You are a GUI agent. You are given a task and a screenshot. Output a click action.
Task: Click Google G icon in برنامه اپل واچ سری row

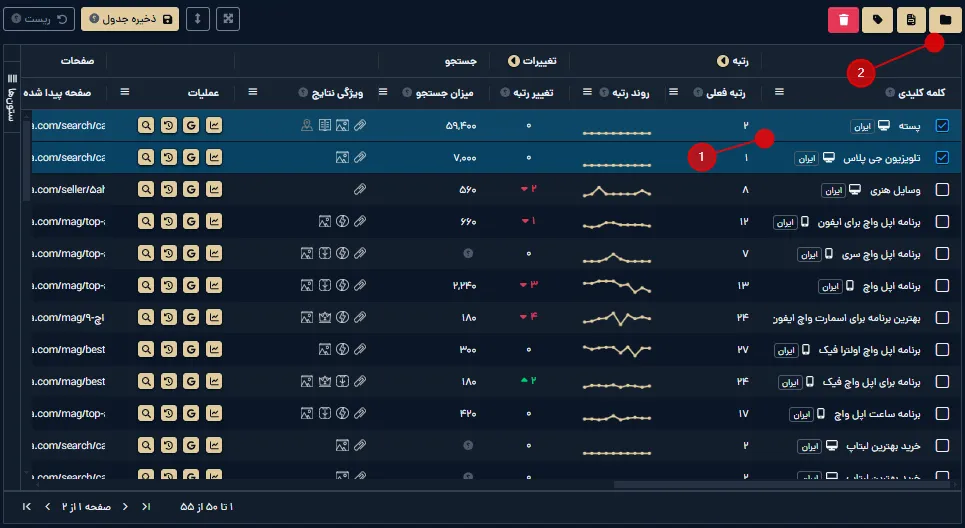(x=191, y=254)
